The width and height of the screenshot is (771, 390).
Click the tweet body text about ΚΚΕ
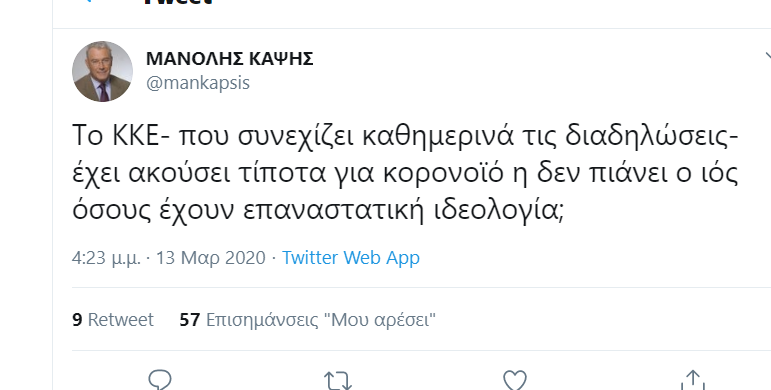[405, 173]
